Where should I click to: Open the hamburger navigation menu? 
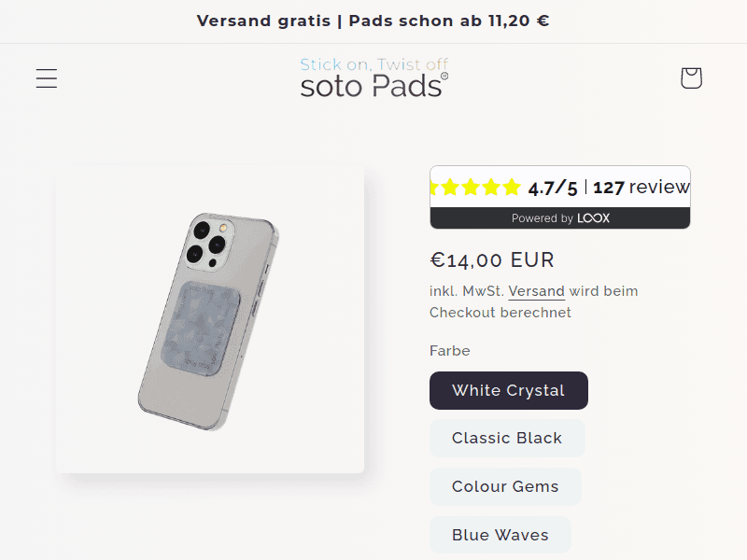pyautogui.click(x=46, y=78)
